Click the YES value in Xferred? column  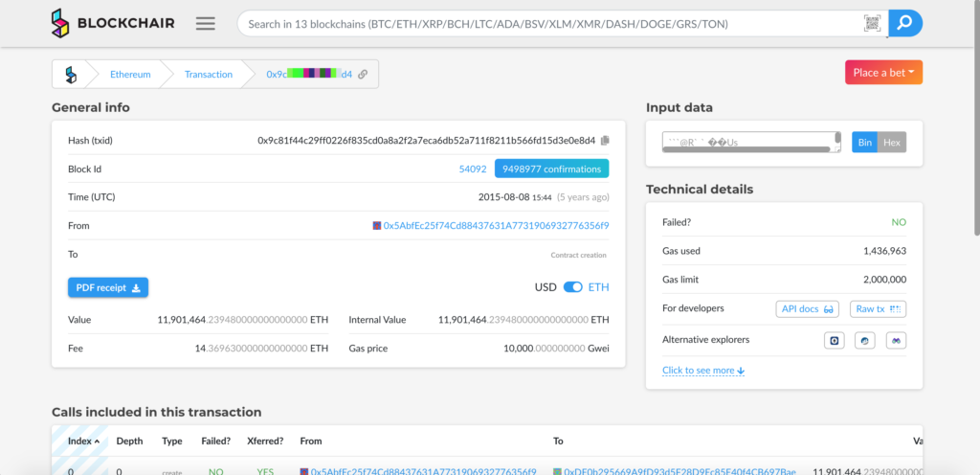pyautogui.click(x=265, y=471)
